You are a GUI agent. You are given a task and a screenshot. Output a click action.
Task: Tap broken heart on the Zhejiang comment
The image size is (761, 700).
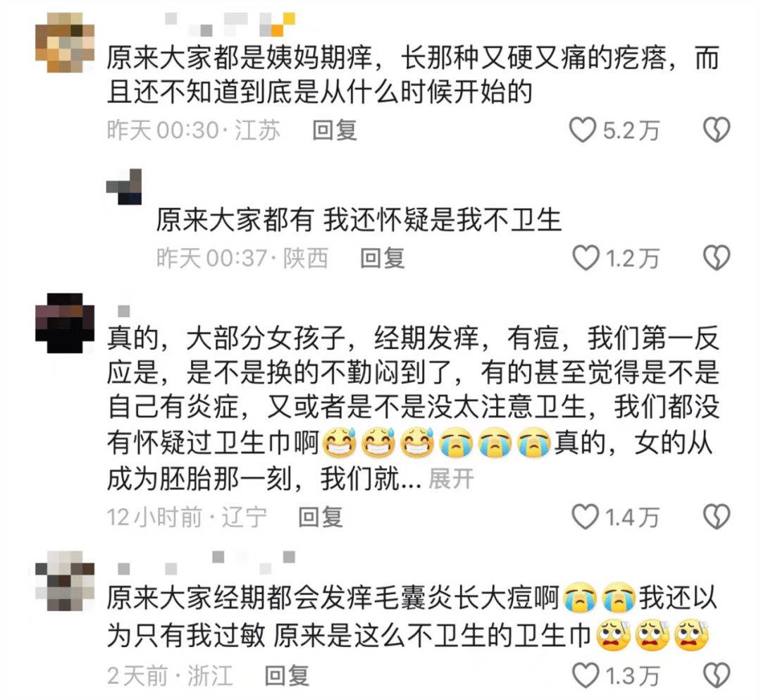(x=717, y=675)
